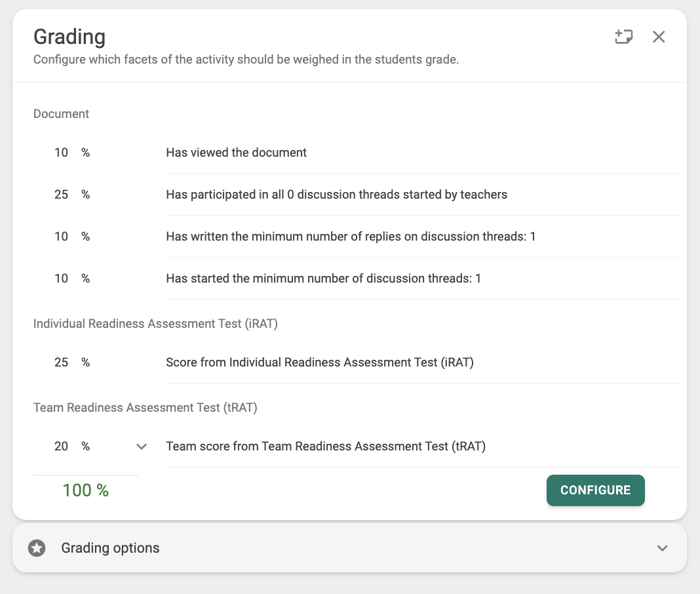Close the Grading panel with X icon
700x594 pixels.
pos(659,37)
